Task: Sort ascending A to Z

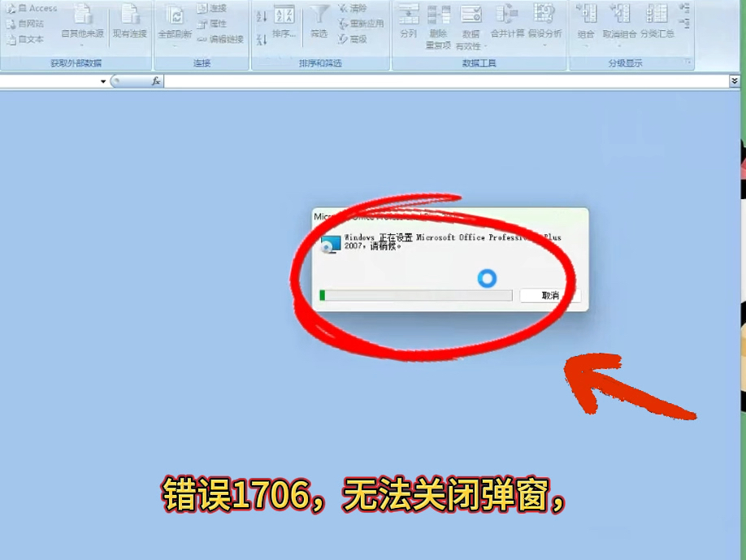Action: pos(262,16)
